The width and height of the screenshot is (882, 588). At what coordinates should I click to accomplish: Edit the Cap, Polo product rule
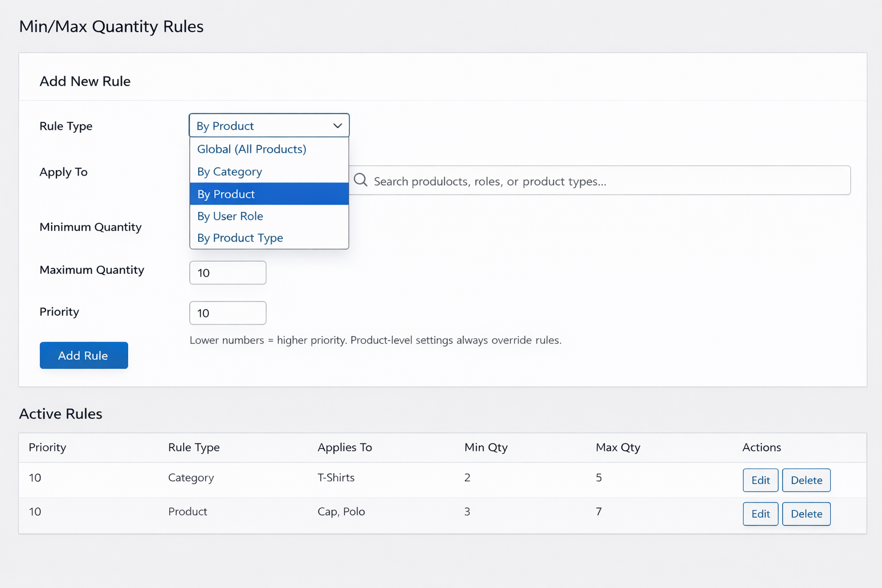tap(760, 514)
